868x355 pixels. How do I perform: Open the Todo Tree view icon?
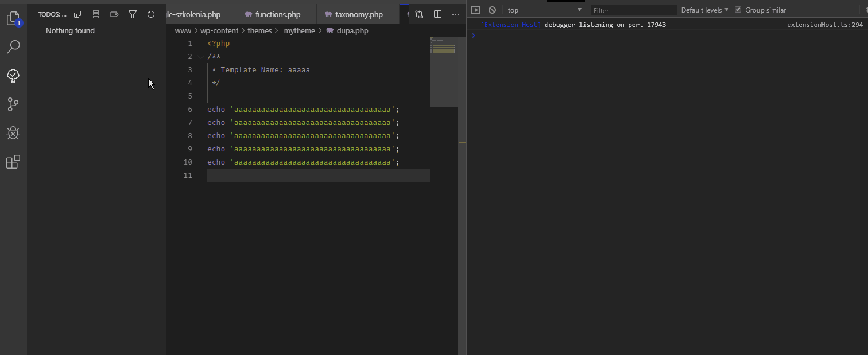click(13, 75)
